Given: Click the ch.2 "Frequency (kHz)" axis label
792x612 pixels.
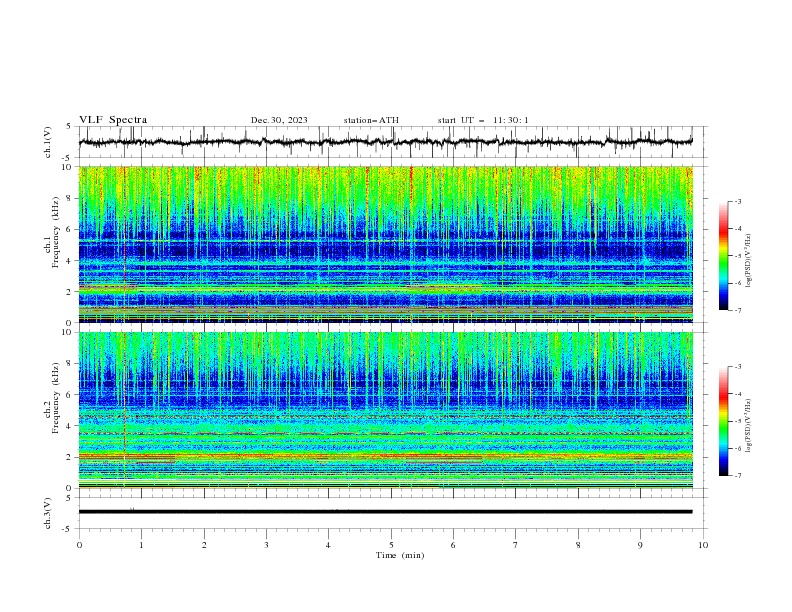Looking at the screenshot, I should (x=55, y=397).
